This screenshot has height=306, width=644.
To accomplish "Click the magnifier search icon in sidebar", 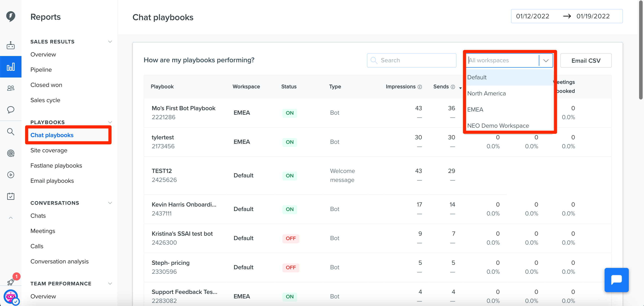I will point(11,131).
